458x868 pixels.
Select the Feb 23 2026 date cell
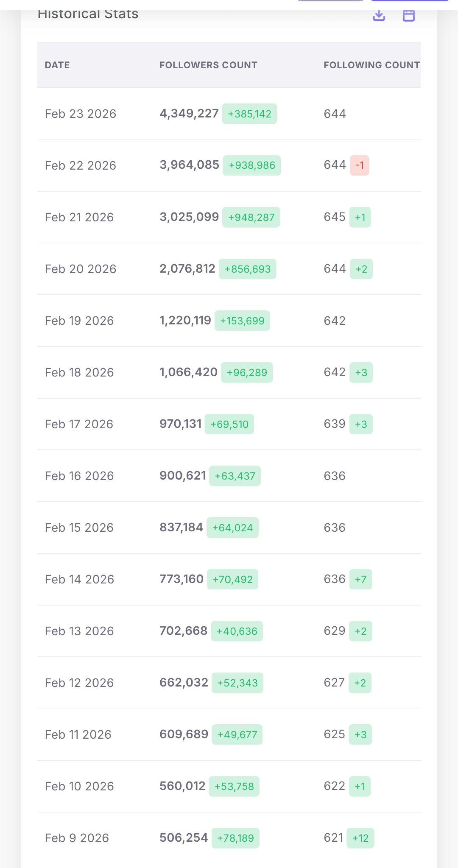point(81,114)
